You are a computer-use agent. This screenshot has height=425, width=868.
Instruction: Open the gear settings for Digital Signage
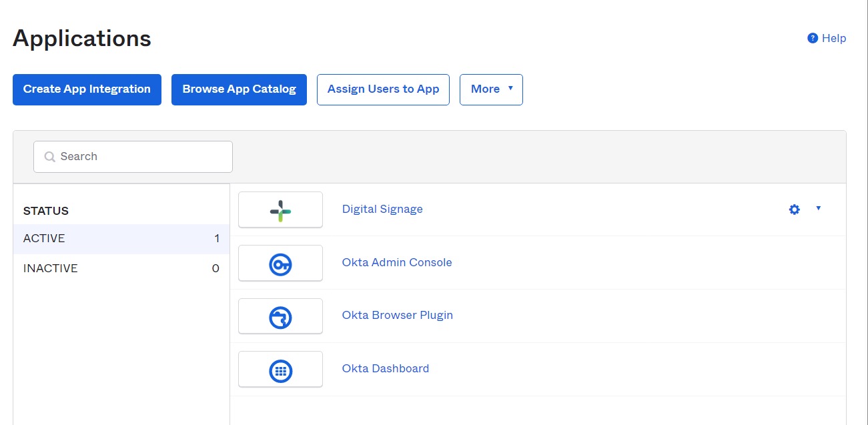(x=794, y=209)
